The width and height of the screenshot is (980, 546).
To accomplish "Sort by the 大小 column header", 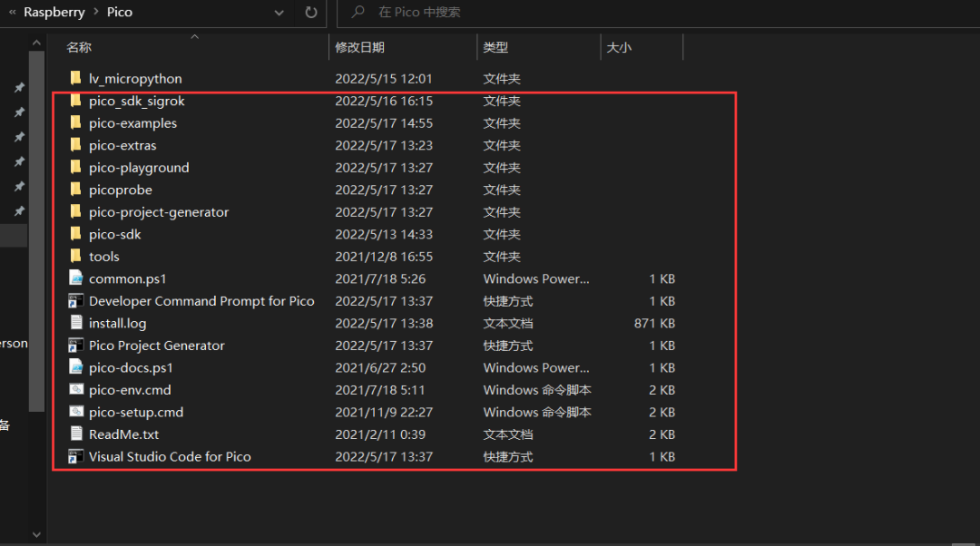I will [x=619, y=47].
